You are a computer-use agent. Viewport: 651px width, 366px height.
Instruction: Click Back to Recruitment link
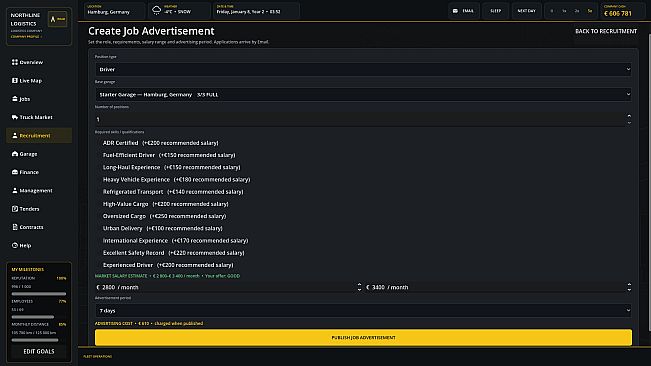click(606, 31)
